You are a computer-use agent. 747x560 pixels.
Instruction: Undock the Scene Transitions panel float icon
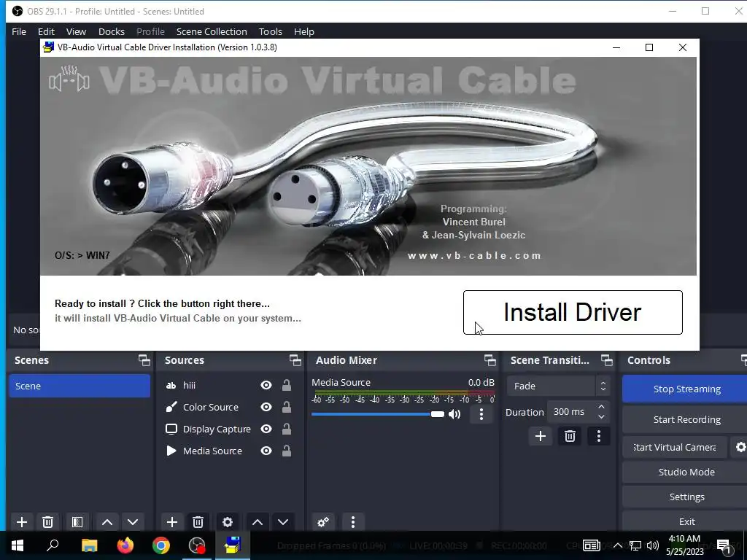pos(606,360)
